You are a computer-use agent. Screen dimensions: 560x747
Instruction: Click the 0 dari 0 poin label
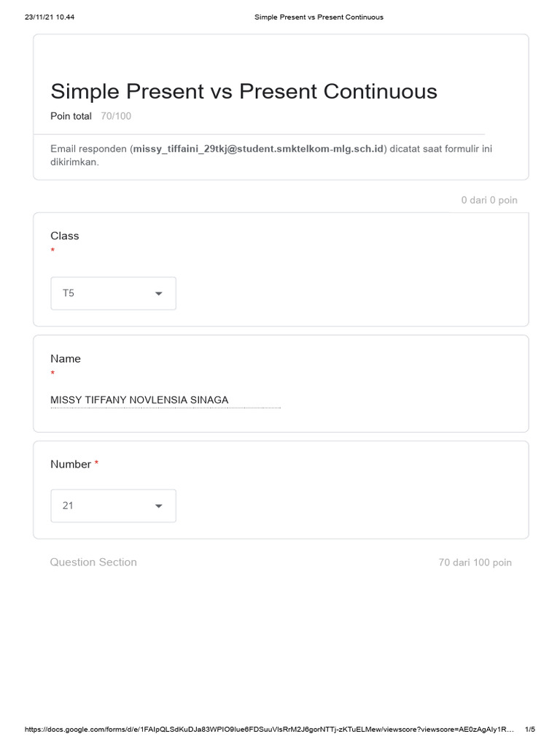click(489, 200)
